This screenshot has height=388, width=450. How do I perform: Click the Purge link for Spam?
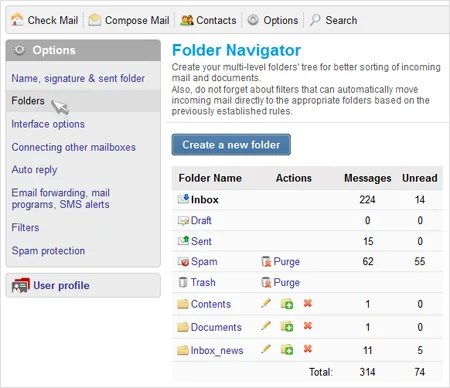tap(286, 262)
